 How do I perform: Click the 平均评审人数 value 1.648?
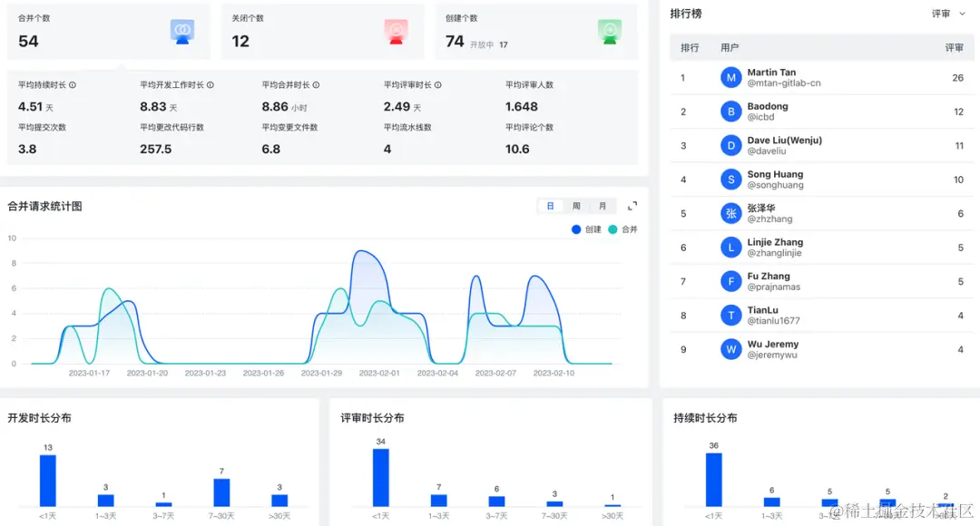[x=521, y=107]
